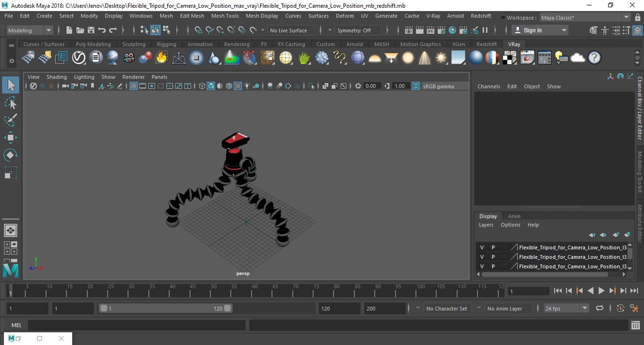
Task: Click the Pause render icon
Action: tap(485, 30)
